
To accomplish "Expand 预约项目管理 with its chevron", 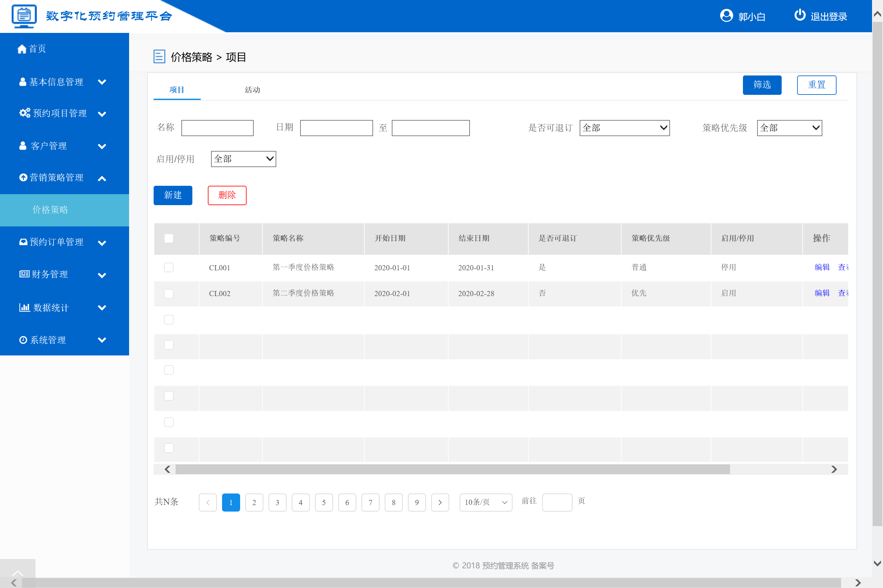I will click(x=102, y=114).
